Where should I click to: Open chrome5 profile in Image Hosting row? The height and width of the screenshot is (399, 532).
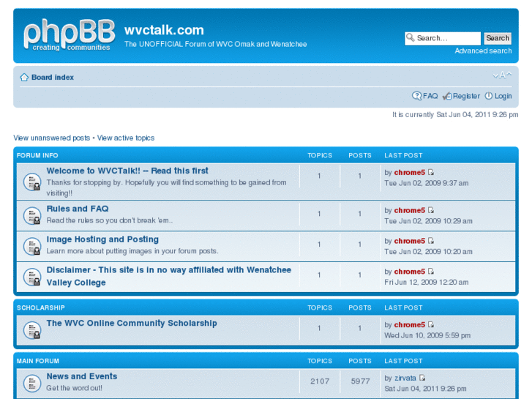410,241
